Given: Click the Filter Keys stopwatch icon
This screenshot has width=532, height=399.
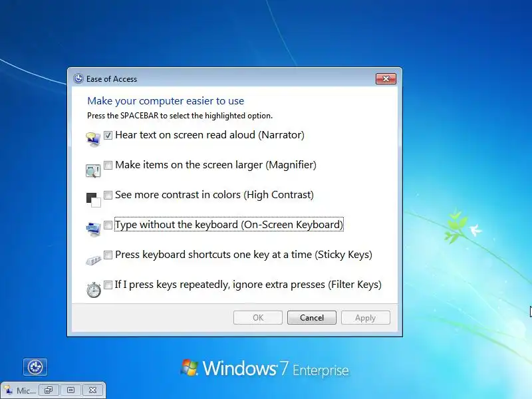Looking at the screenshot, I should 93,290.
